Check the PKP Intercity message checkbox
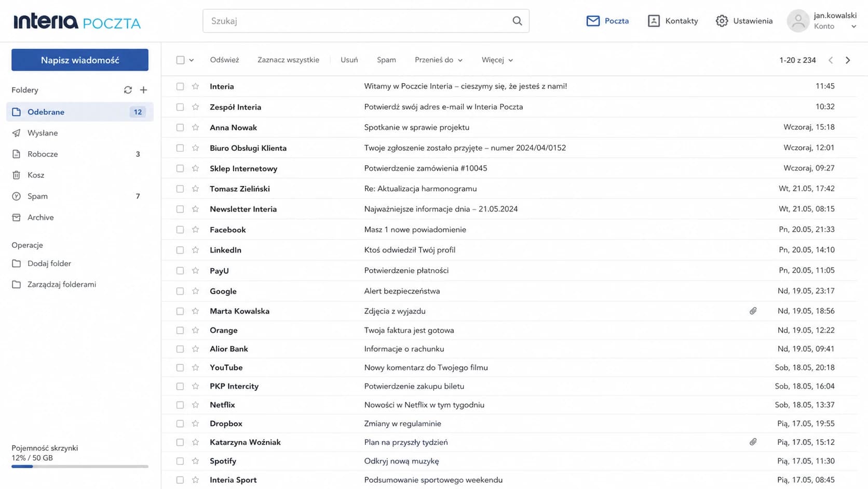Viewport: 868px width, 489px height. 180,386
